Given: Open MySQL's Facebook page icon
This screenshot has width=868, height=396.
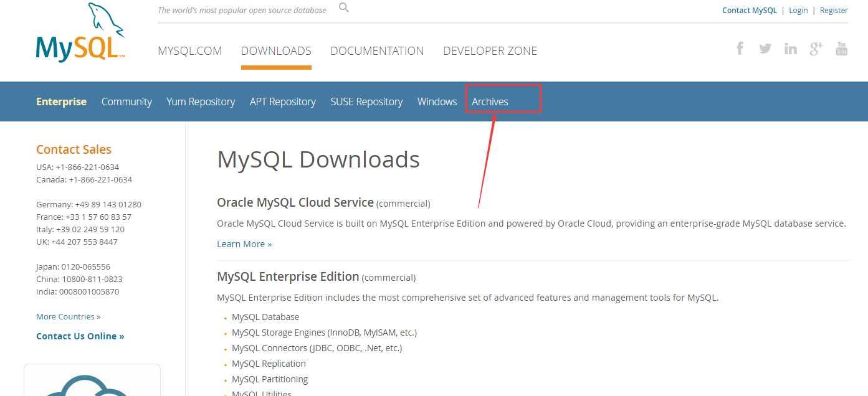Looking at the screenshot, I should tap(740, 48).
